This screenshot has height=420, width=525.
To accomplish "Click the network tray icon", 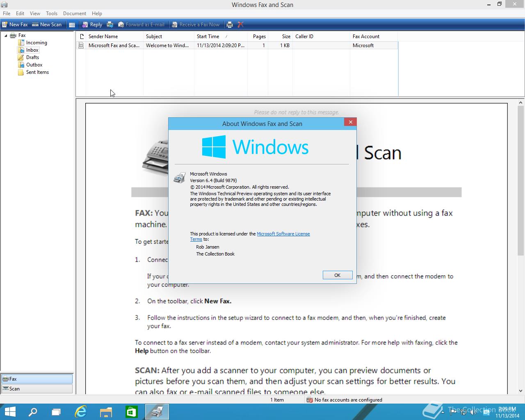I will (x=463, y=412).
